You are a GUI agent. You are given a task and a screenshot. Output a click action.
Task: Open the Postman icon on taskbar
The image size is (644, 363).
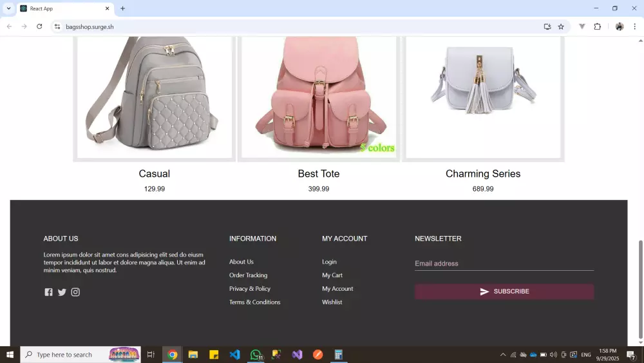[x=318, y=355]
